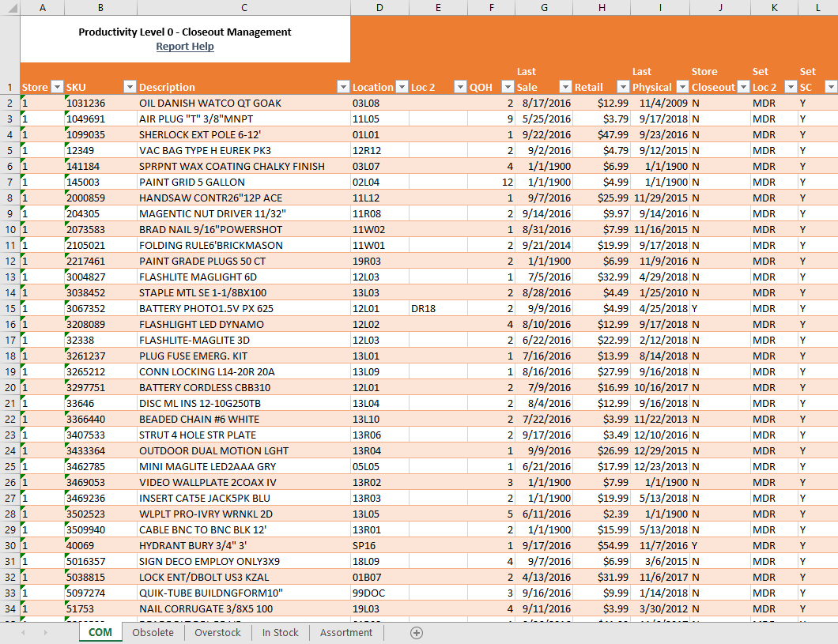The height and width of the screenshot is (644, 838).
Task: Select cell SHERLOCK EXT POLE 6-12'
Action: pos(243,134)
